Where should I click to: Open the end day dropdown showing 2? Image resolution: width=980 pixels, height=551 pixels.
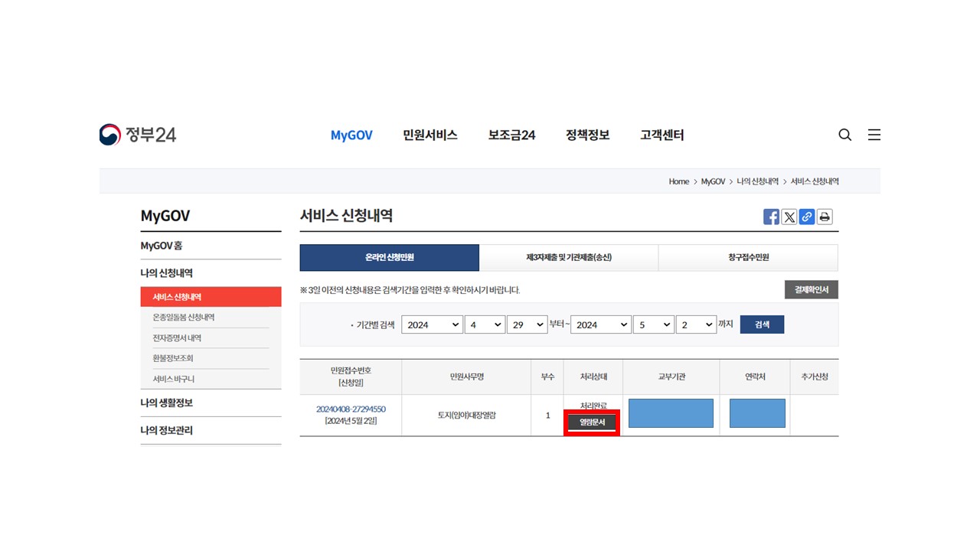696,324
